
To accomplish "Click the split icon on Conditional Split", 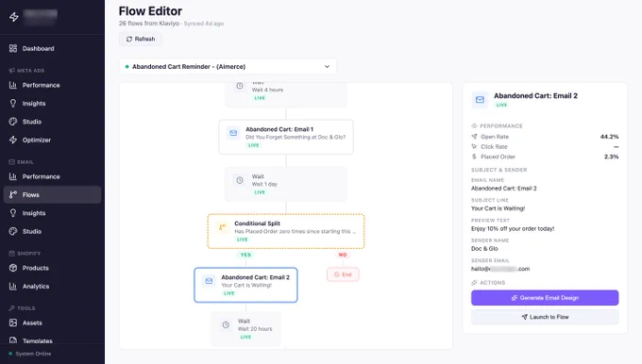I will [x=222, y=227].
